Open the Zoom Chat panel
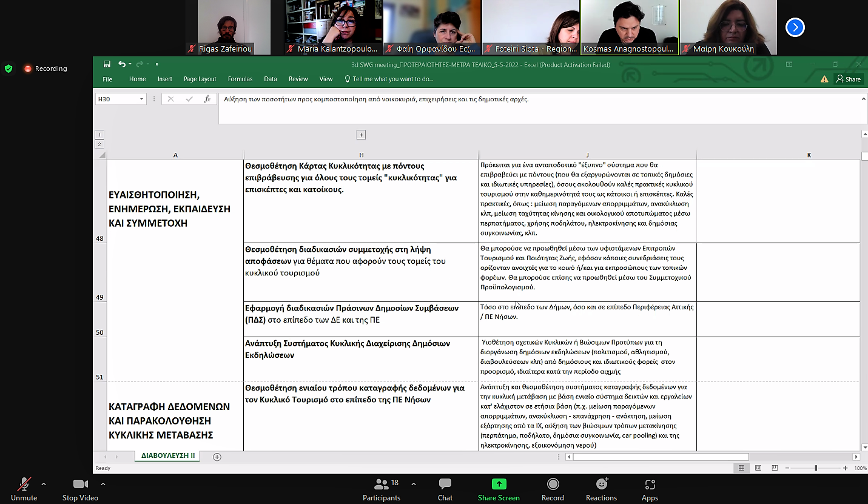This screenshot has height=504, width=868. [445, 484]
